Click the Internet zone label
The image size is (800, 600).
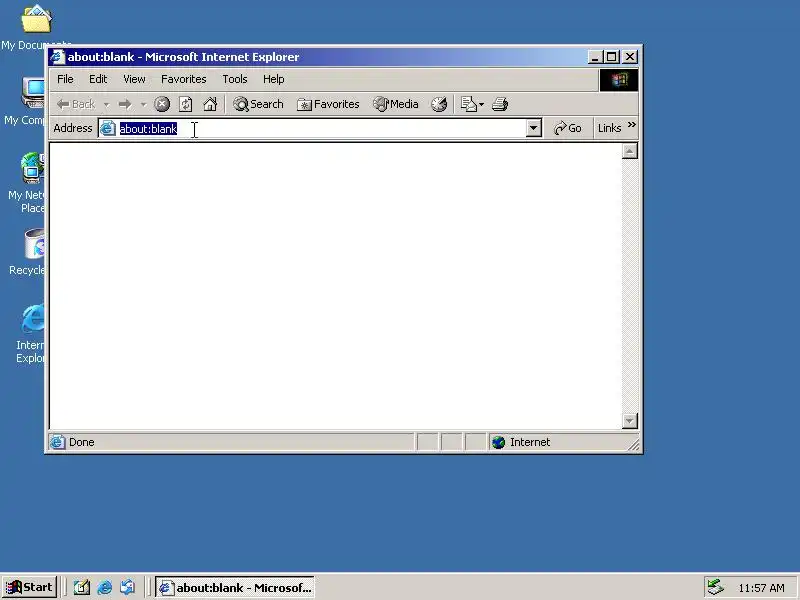coord(530,442)
